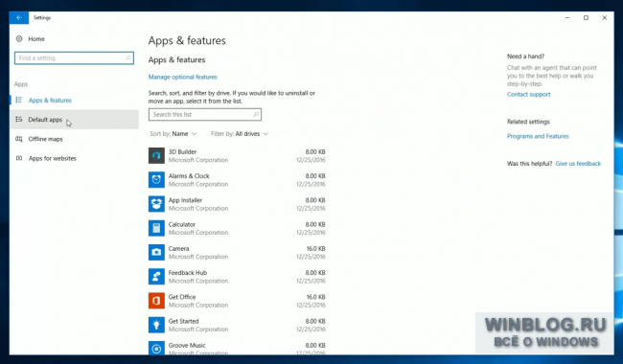Click Manage optional features link
The width and height of the screenshot is (623, 364).
tap(183, 77)
